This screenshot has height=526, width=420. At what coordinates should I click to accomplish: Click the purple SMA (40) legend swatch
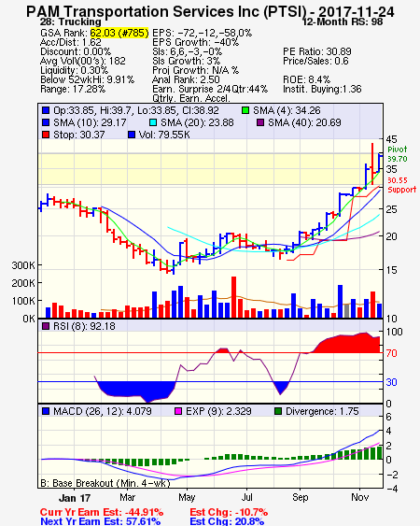click(260, 122)
